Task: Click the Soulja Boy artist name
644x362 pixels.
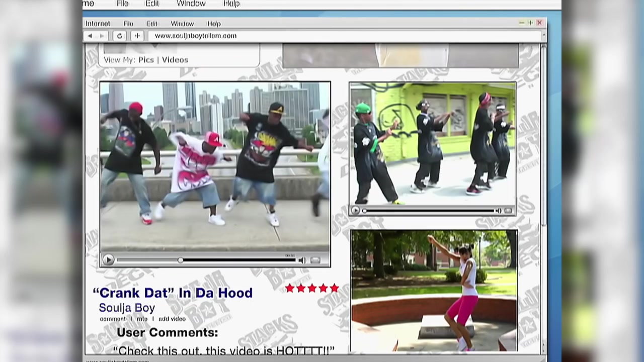Action: 127,308
